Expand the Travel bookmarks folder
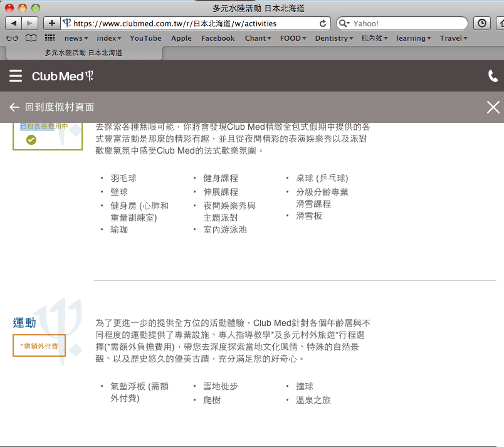The width and height of the screenshot is (504, 447). pos(453,38)
